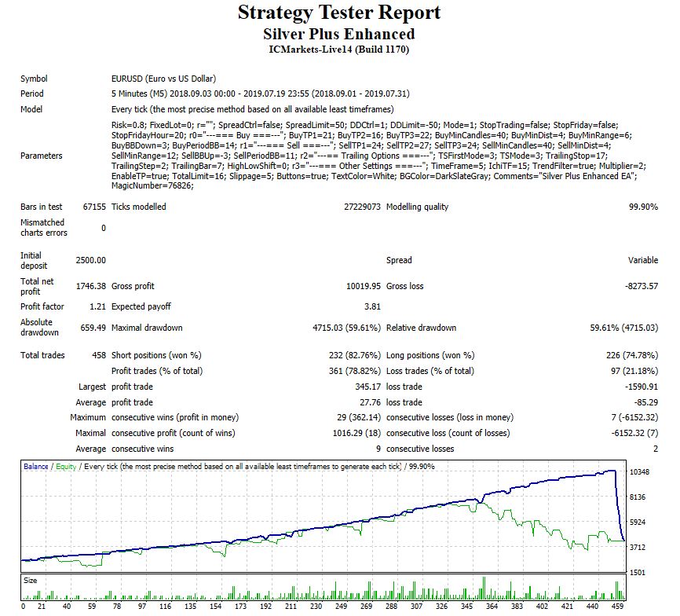This screenshot has width=680, height=616.
Task: Click the 'Size' label in volume chart
Action: [x=31, y=581]
